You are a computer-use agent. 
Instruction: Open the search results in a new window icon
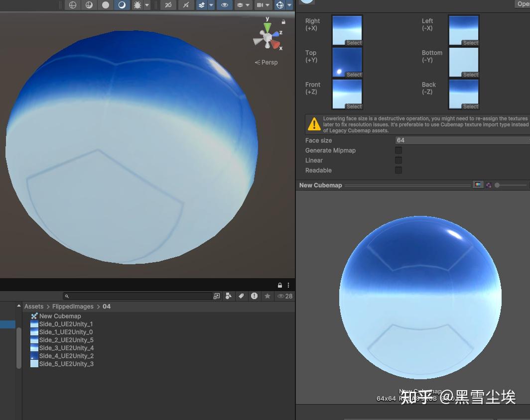coord(217,296)
